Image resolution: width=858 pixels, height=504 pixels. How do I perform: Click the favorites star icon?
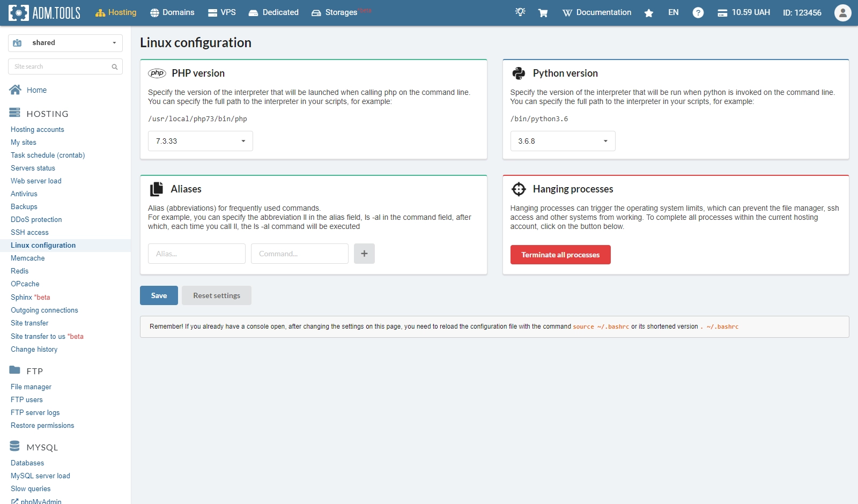pos(648,13)
